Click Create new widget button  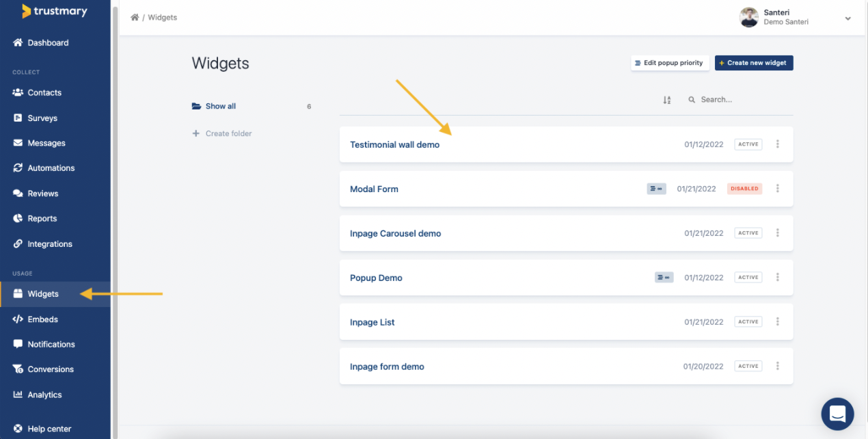754,63
